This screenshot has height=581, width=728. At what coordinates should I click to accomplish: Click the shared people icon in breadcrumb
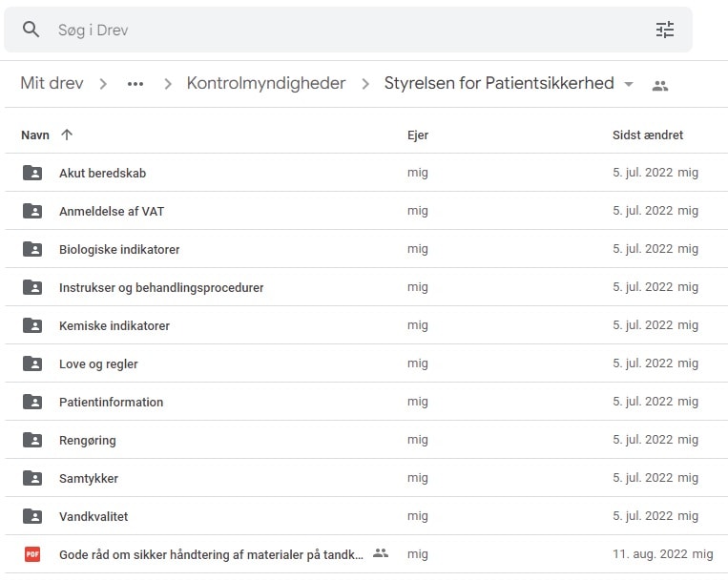coord(659,86)
